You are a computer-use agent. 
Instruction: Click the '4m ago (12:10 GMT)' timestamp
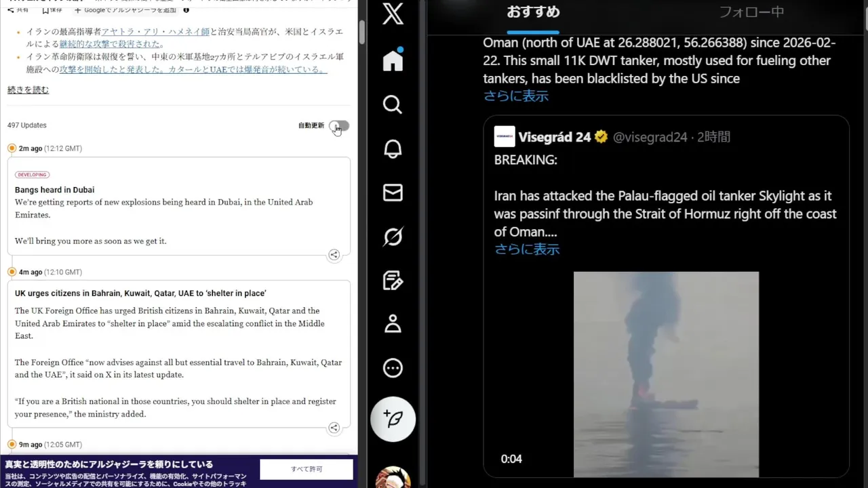click(50, 272)
